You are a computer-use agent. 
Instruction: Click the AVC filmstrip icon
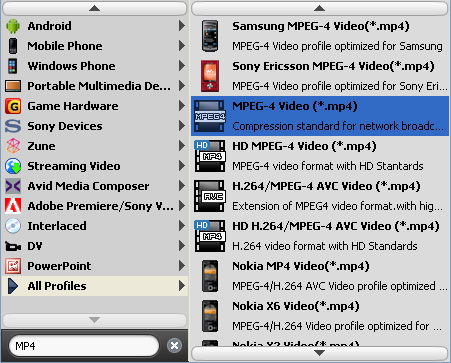click(x=210, y=196)
